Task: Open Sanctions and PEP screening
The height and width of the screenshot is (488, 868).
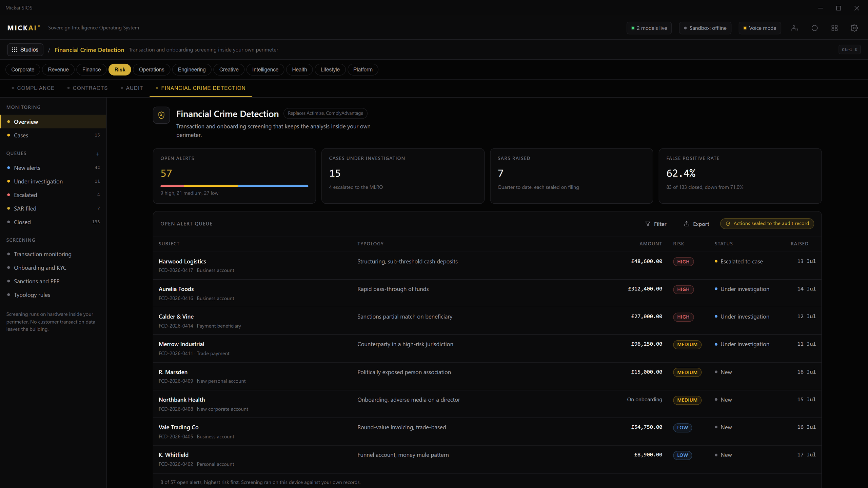Action: pyautogui.click(x=37, y=281)
